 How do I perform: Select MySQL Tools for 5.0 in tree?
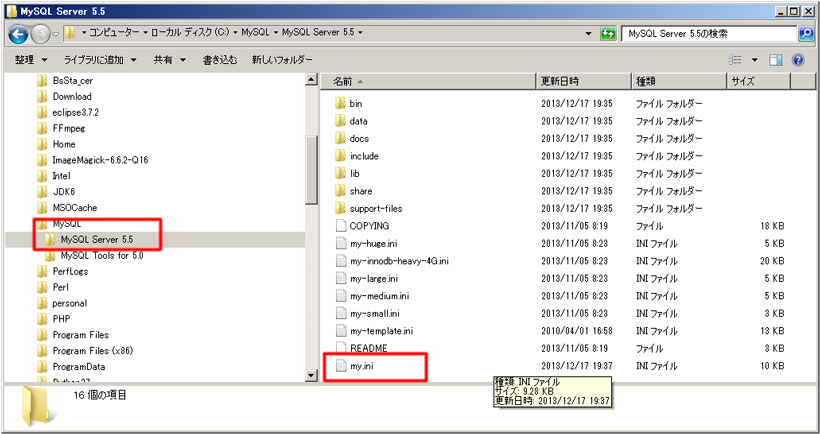coord(101,256)
